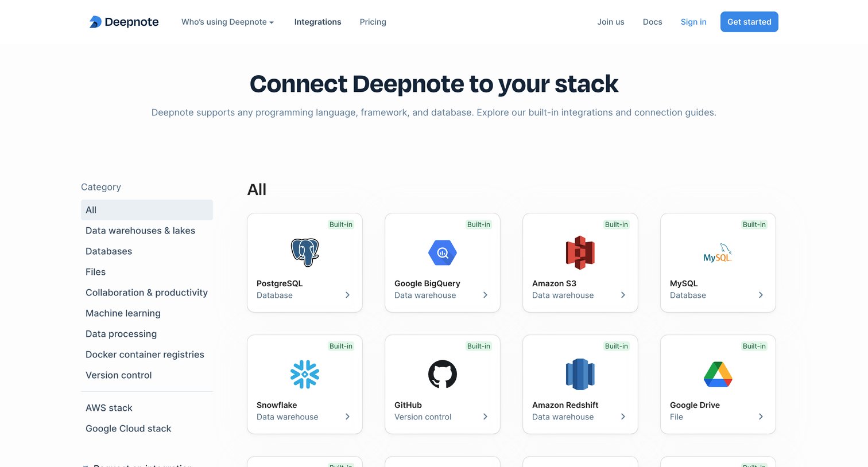
Task: Click the MySQL card title
Action: coord(684,283)
